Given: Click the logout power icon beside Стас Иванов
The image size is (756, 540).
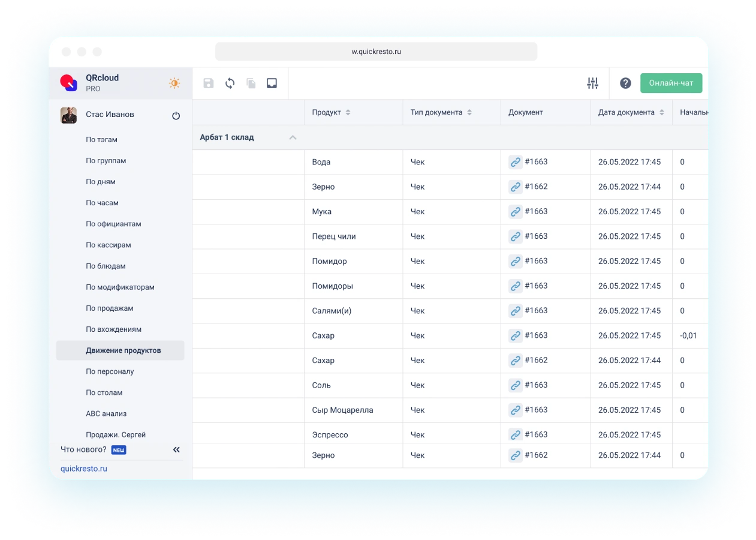Looking at the screenshot, I should pos(176,116).
